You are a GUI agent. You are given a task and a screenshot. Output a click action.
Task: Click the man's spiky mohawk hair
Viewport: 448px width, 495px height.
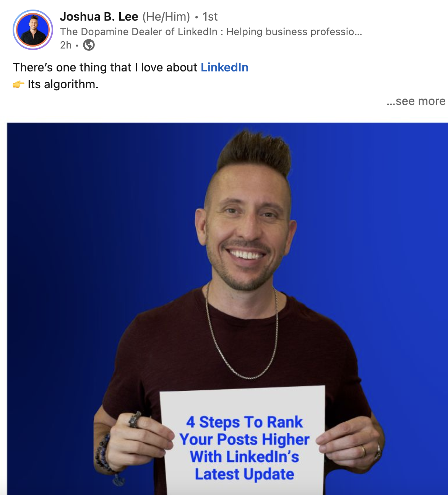coord(255,153)
